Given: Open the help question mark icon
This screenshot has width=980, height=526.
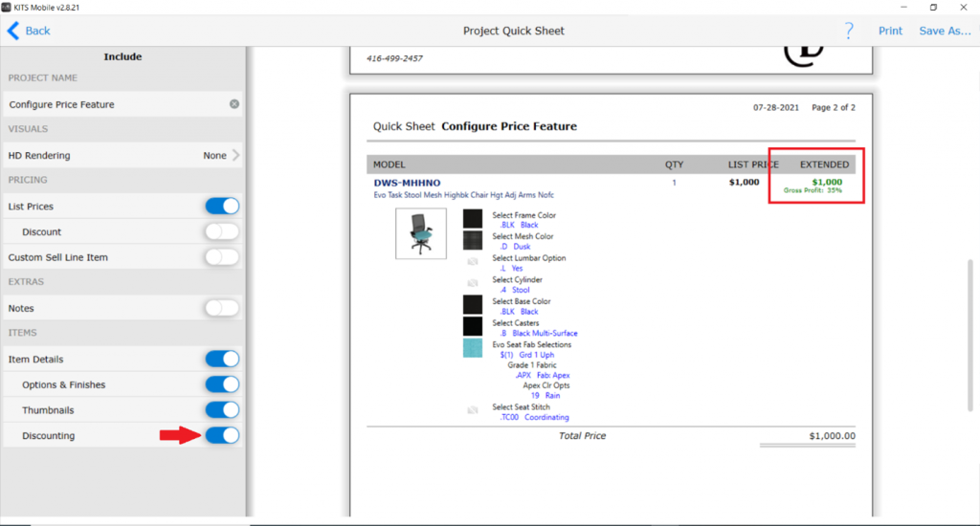Looking at the screenshot, I should pyautogui.click(x=849, y=31).
